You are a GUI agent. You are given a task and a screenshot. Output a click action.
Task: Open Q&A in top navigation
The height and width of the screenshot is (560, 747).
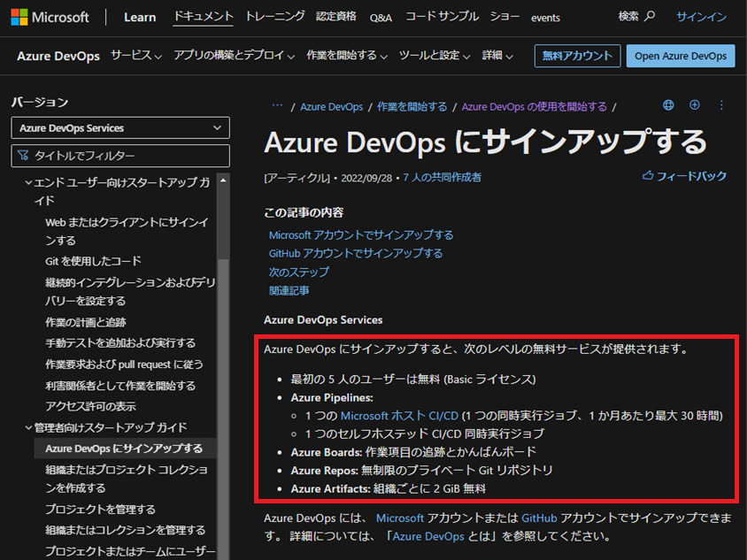381,18
